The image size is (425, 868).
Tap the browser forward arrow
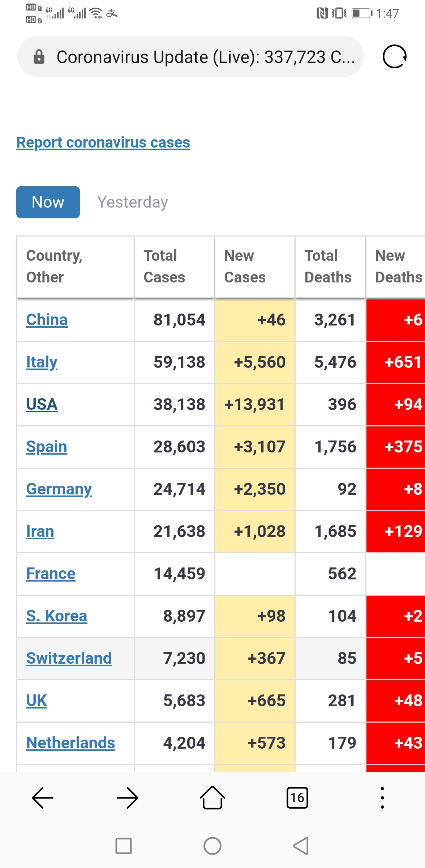click(128, 797)
